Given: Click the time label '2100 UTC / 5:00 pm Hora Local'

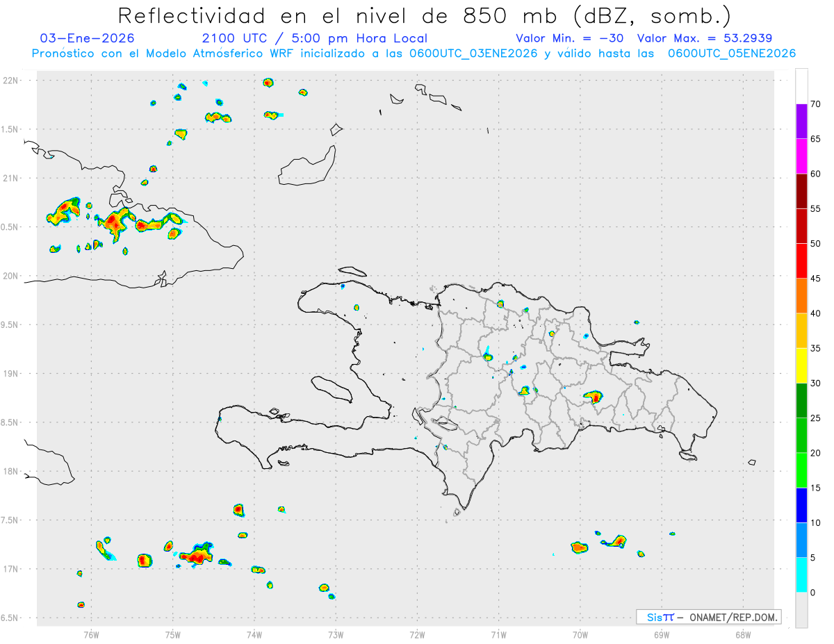Looking at the screenshot, I should coord(315,38).
